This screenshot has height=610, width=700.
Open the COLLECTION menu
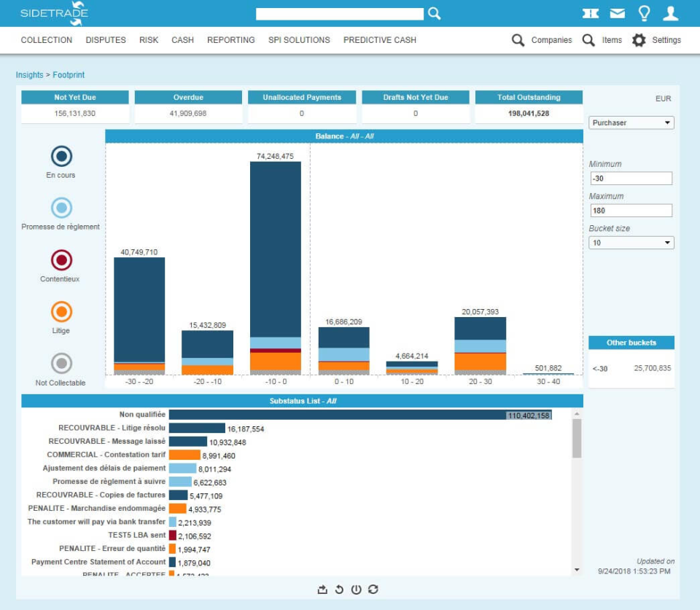46,40
